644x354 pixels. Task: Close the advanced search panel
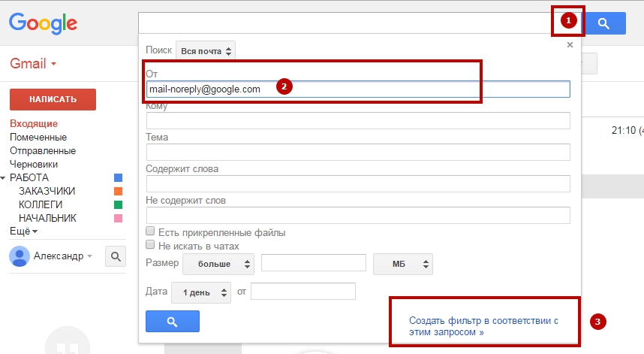(570, 45)
